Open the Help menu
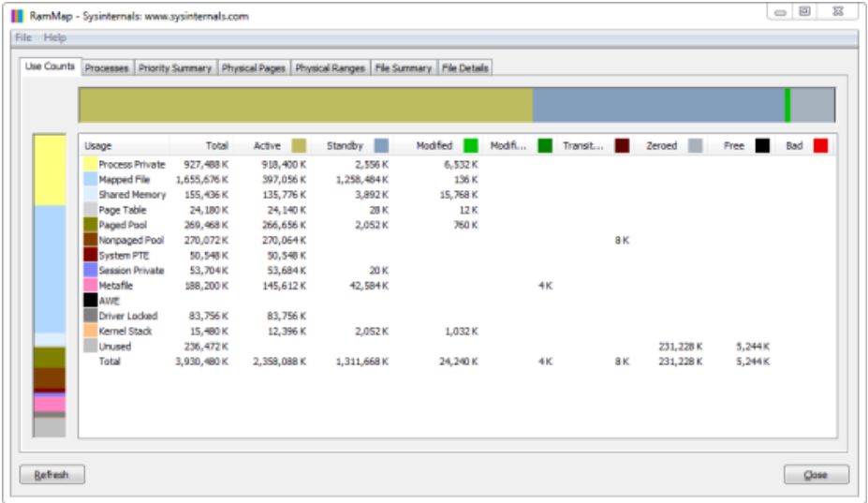Screen dimensions: 868x503 coord(55,37)
